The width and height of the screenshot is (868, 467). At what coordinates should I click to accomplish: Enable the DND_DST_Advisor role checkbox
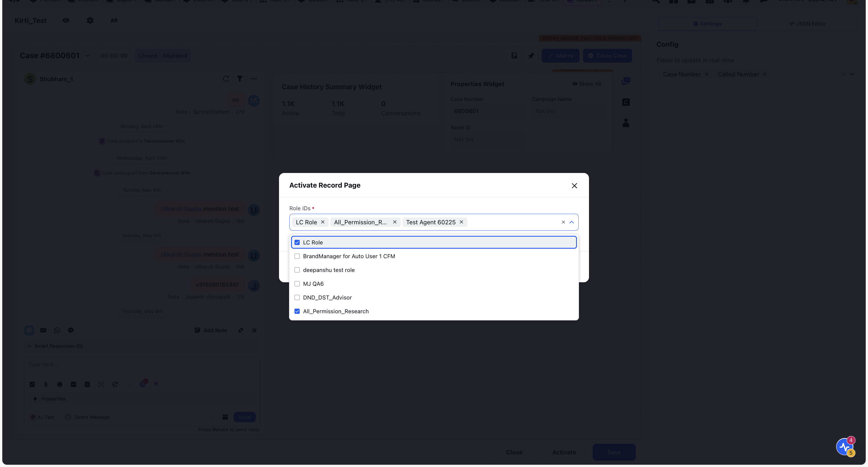(x=297, y=298)
